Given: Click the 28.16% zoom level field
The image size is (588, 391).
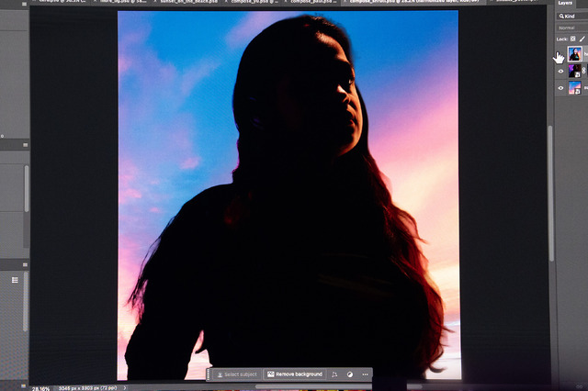Looking at the screenshot, I should tap(40, 388).
